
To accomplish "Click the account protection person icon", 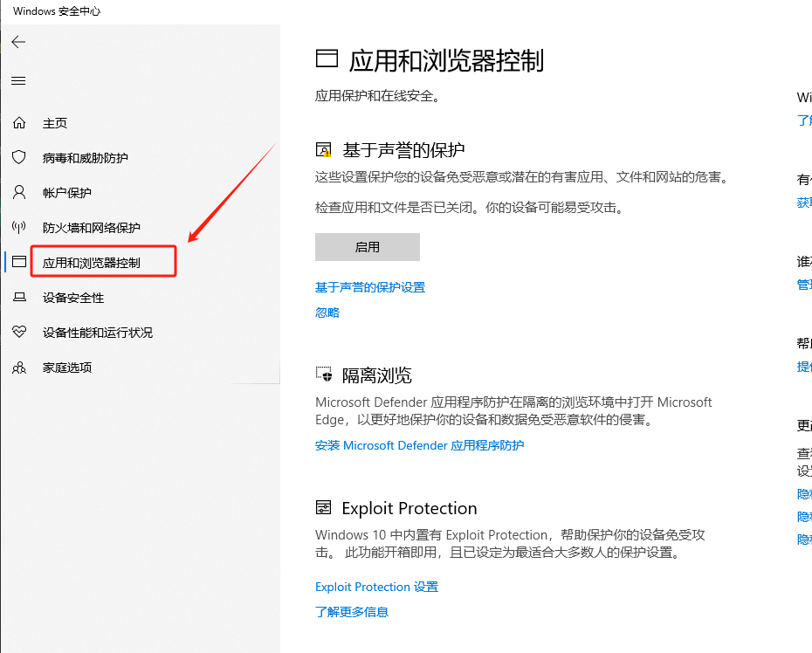I will [19, 192].
